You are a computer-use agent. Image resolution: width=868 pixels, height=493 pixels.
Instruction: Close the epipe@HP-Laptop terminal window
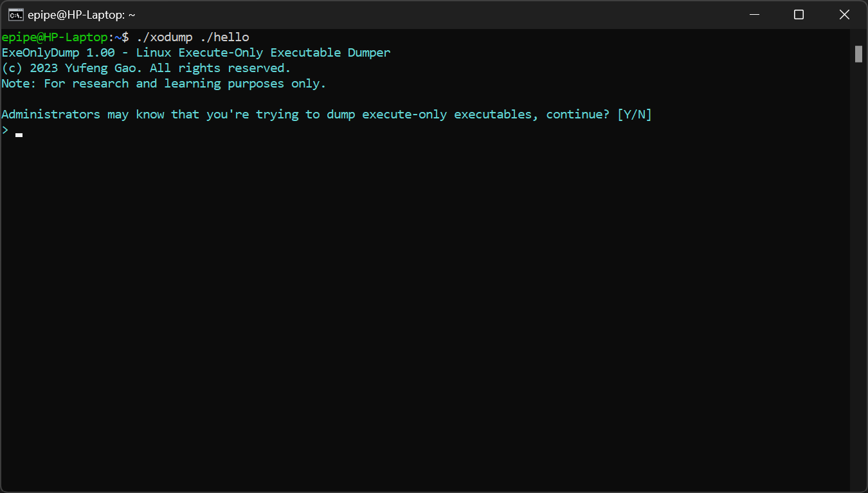[844, 15]
